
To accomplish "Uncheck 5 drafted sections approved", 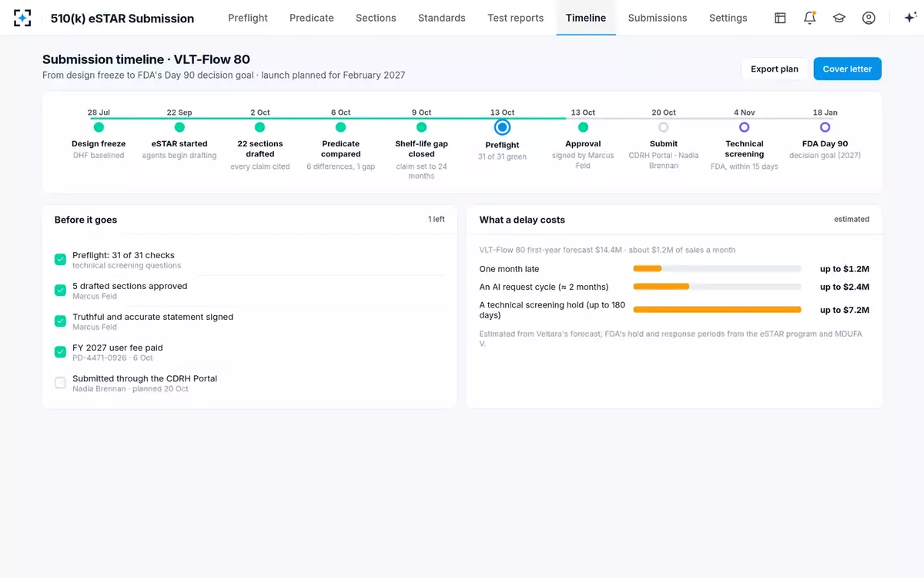I will [60, 291].
